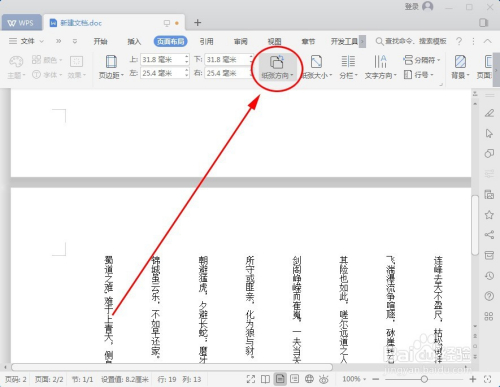Click the WPS home tab

click(21, 23)
